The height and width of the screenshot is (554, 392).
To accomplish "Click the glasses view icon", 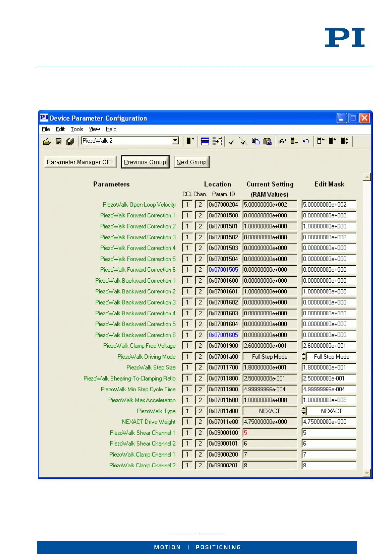I will pos(282,141).
